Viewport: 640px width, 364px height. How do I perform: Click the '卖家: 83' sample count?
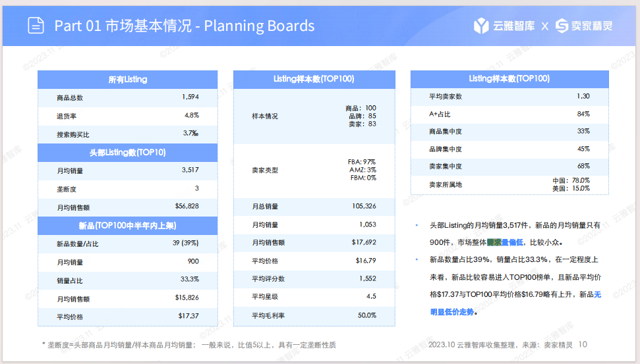tap(363, 124)
